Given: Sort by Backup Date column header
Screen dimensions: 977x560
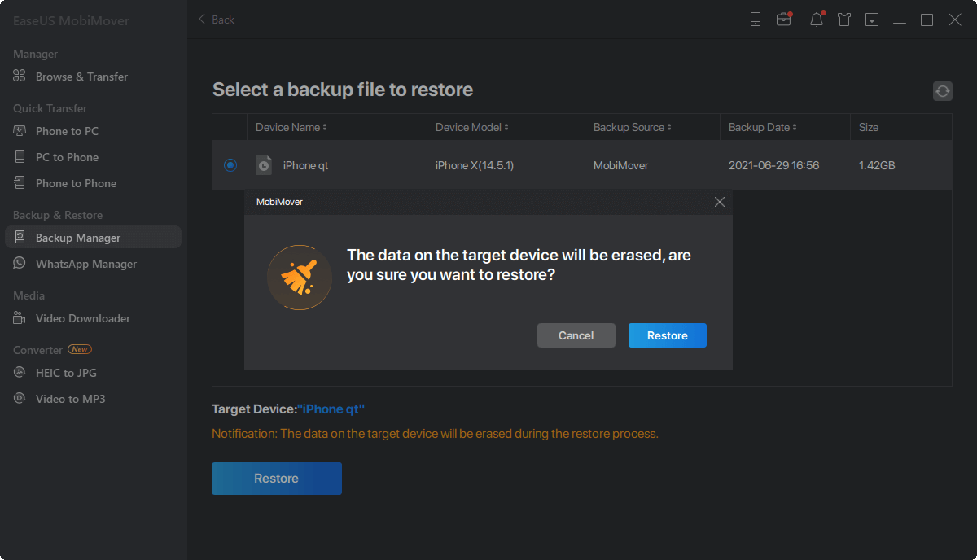Looking at the screenshot, I should [762, 128].
